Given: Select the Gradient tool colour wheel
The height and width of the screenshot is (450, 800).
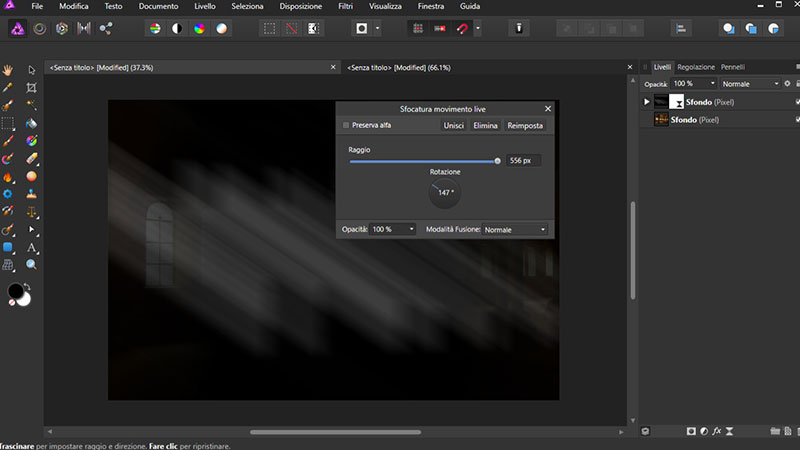Looking at the screenshot, I should tap(32, 141).
